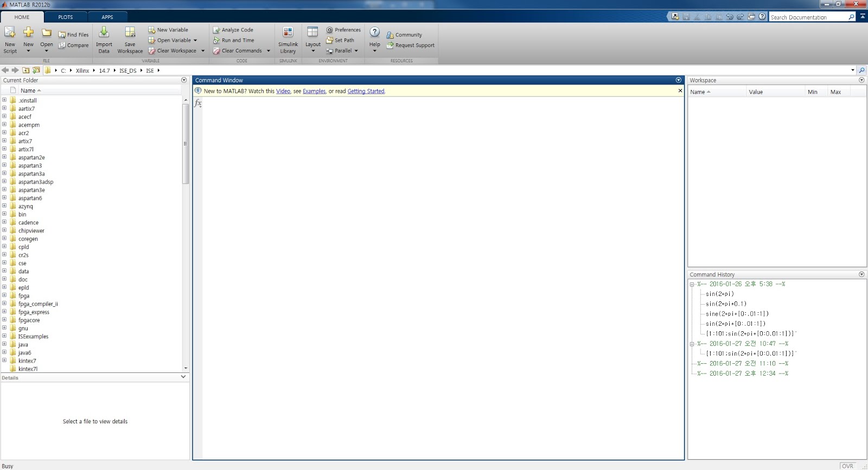The height and width of the screenshot is (470, 868).
Task: Click the Command Window input area
Action: (x=443, y=278)
